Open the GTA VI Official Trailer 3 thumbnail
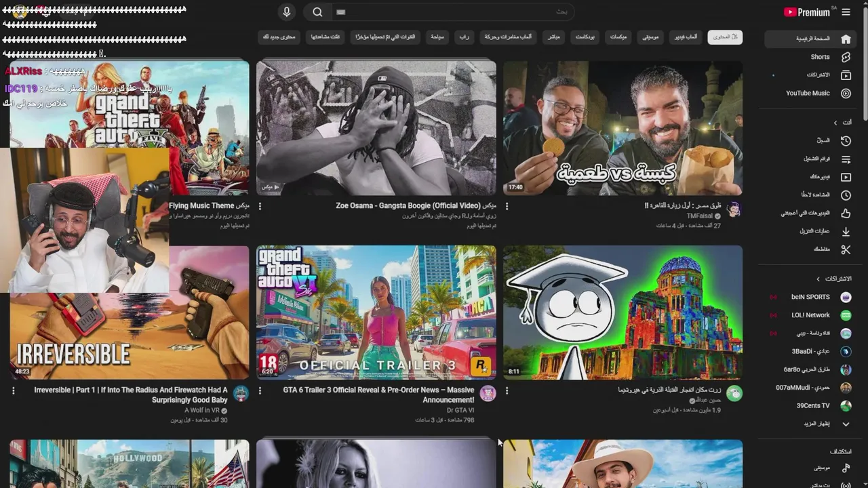 [x=376, y=312]
